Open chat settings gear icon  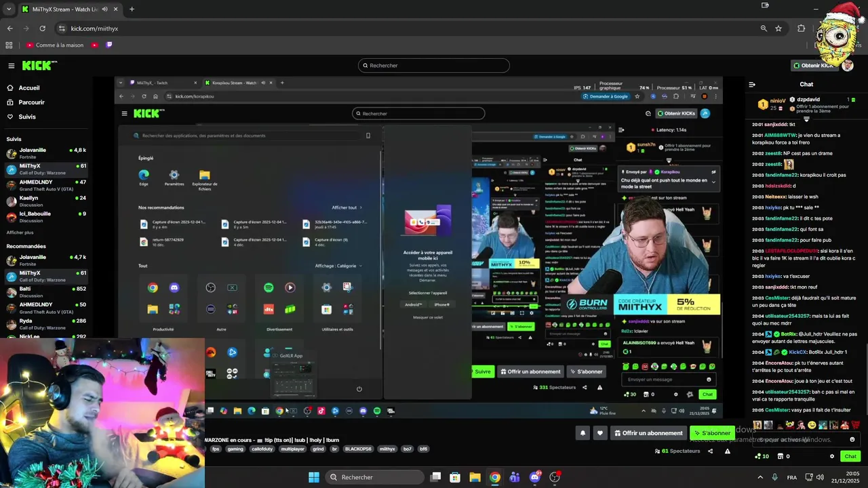pyautogui.click(x=832, y=456)
